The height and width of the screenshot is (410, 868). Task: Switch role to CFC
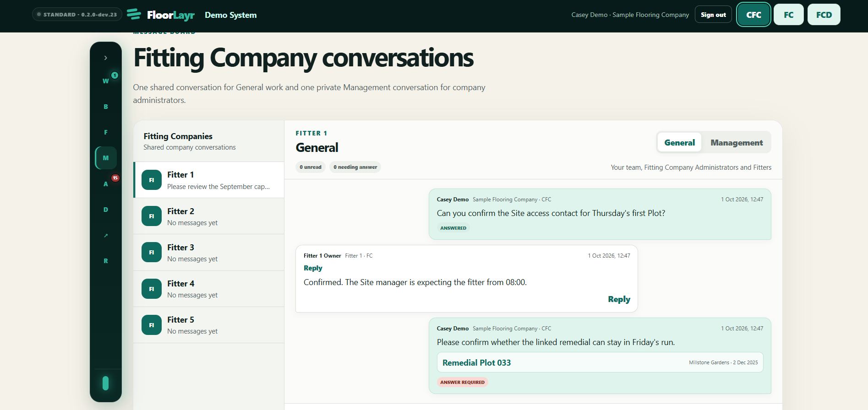click(x=753, y=15)
